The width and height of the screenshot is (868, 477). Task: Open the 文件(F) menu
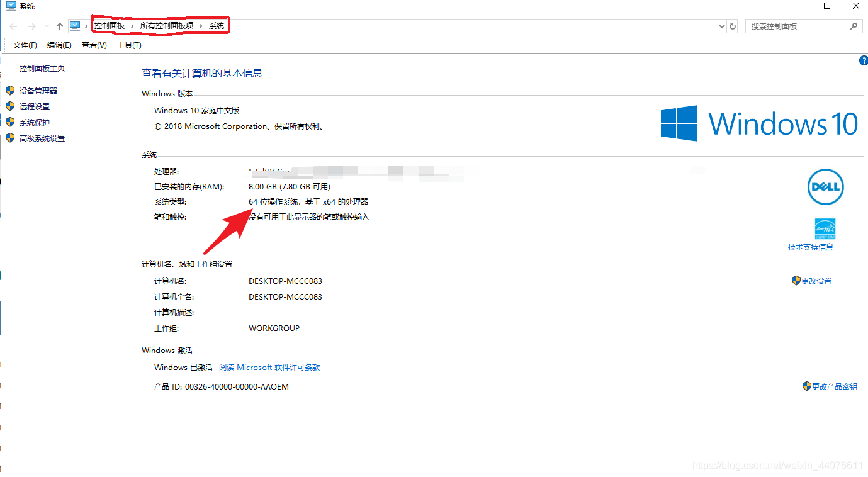pyautogui.click(x=25, y=45)
